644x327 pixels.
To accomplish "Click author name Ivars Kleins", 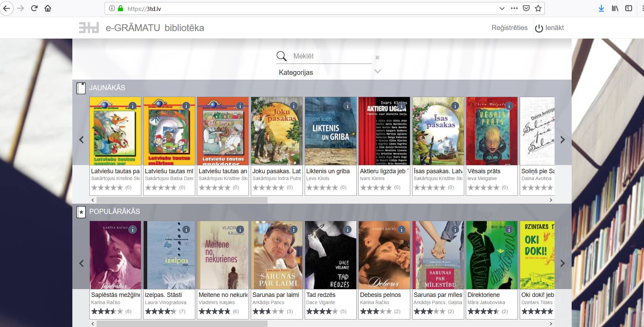I will click(x=372, y=178).
